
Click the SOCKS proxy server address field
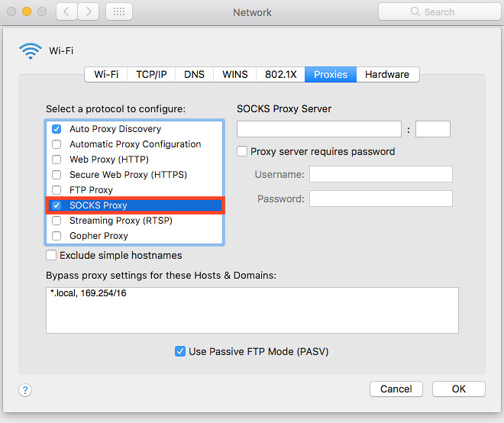point(319,129)
